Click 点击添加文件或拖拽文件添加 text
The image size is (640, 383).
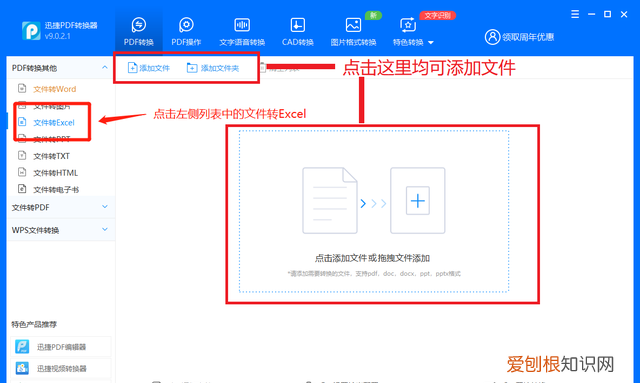pyautogui.click(x=372, y=258)
